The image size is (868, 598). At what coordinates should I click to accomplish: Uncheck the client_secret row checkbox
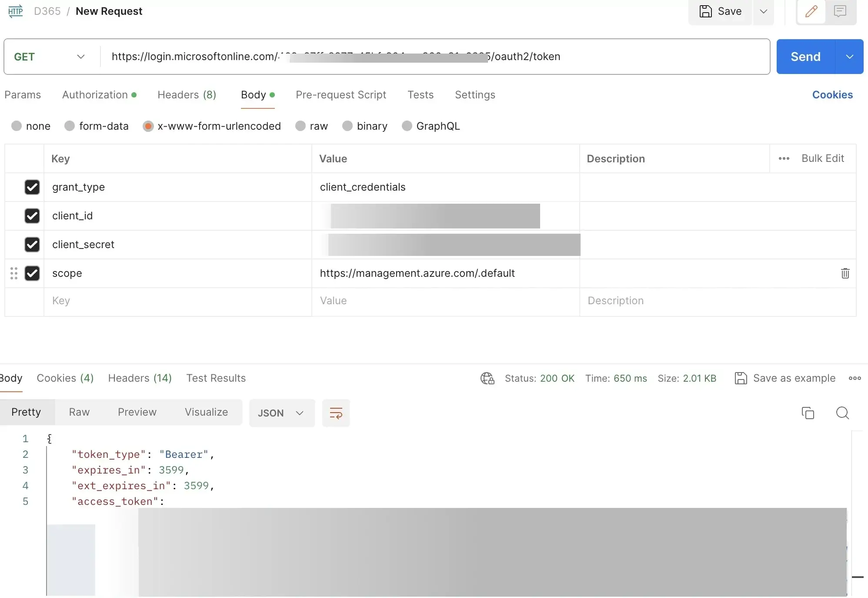click(32, 245)
